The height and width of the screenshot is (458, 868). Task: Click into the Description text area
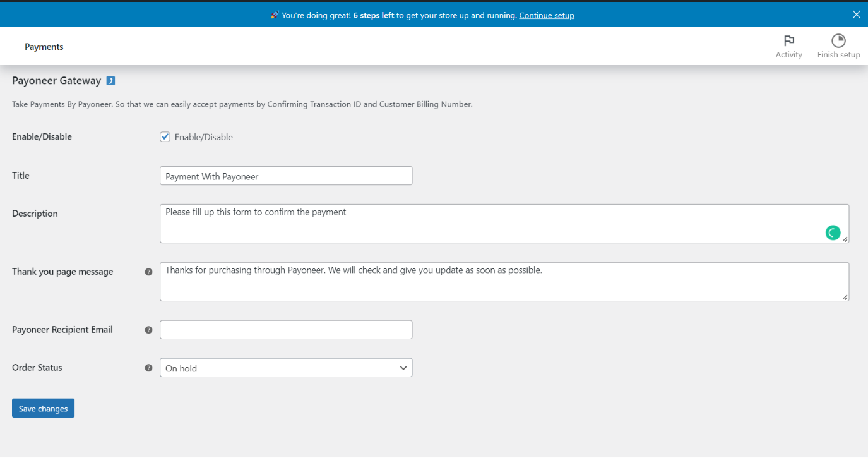tap(504, 224)
